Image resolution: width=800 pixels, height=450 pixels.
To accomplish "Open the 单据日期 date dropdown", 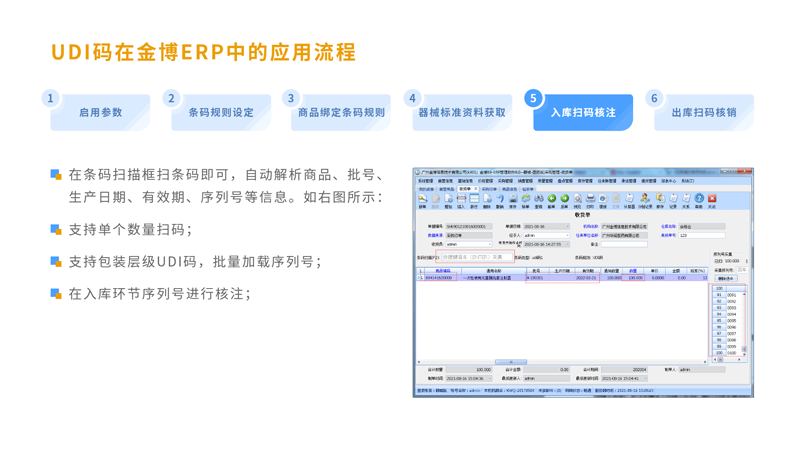I will point(567,227).
